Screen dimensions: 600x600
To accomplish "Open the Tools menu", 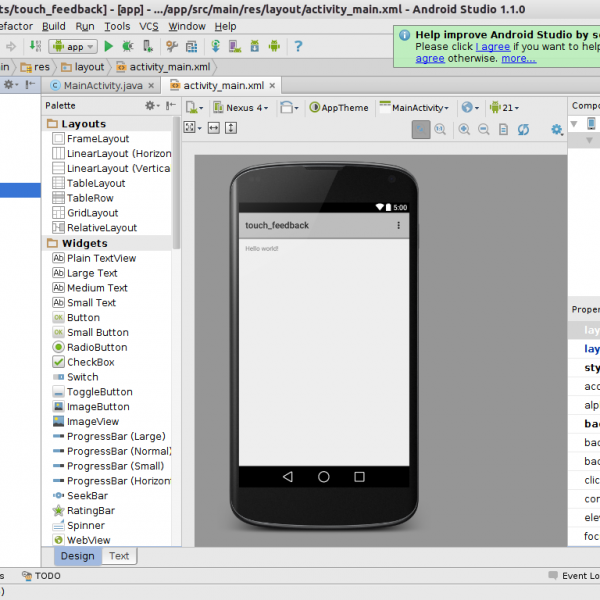I will click(x=117, y=26).
